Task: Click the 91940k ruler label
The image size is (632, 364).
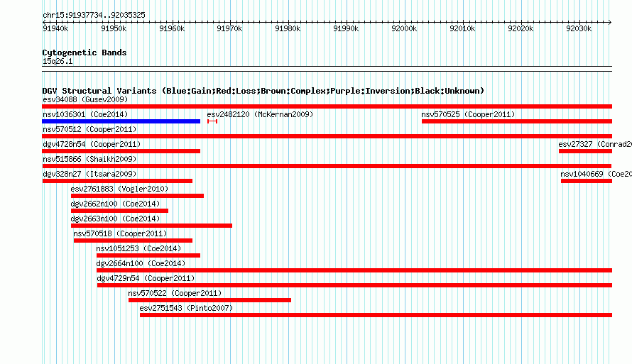Action: pyautogui.click(x=55, y=28)
